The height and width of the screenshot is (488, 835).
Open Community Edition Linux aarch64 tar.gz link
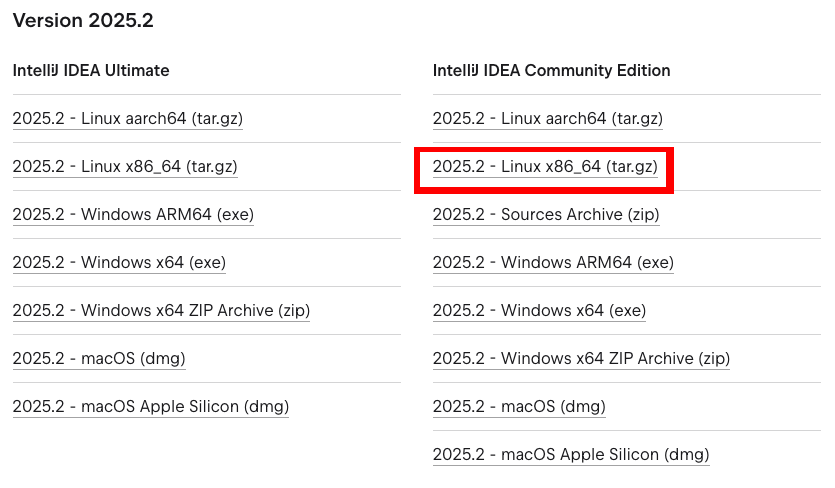[x=547, y=119]
